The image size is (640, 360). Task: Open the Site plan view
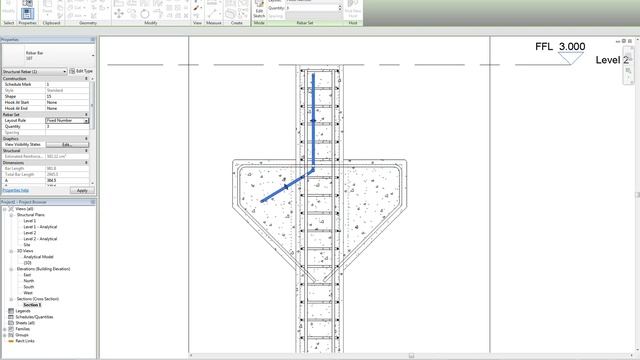[27, 245]
